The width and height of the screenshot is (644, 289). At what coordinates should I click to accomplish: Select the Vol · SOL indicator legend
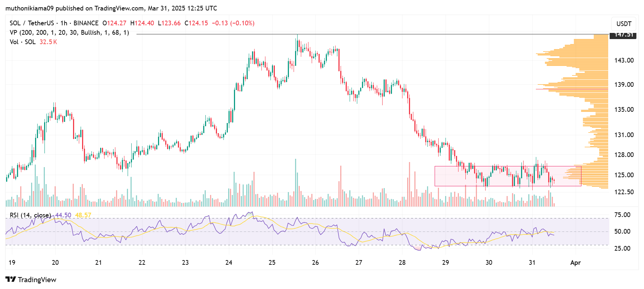click(23, 42)
